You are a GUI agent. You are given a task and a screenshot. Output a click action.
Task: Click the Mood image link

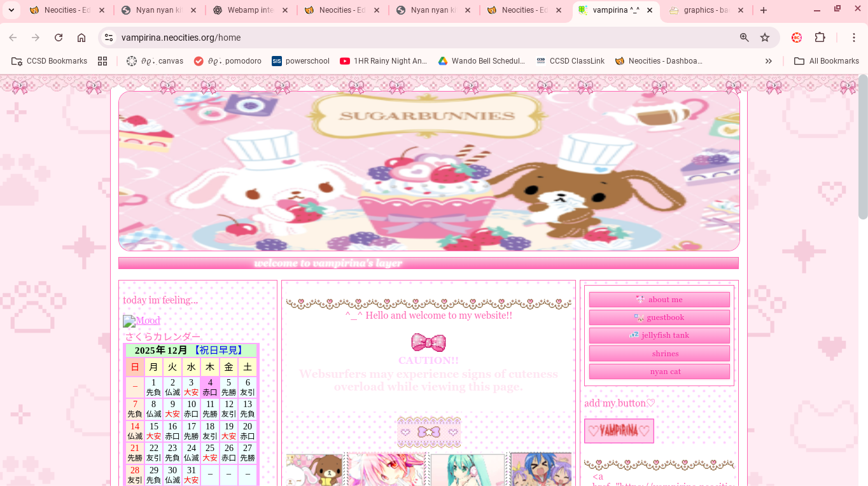tap(141, 321)
